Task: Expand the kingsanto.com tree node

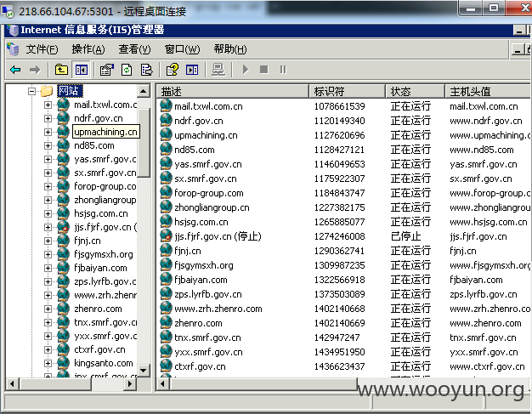Action: [48, 363]
